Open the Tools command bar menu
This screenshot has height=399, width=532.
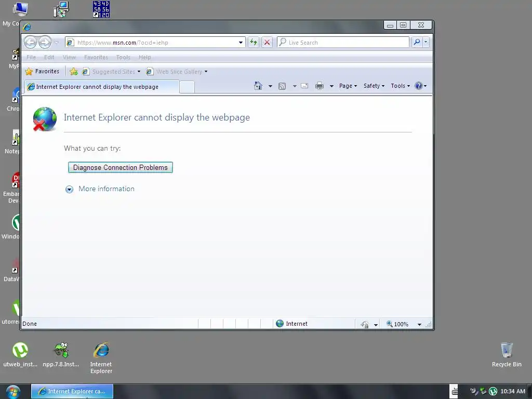coord(401,86)
